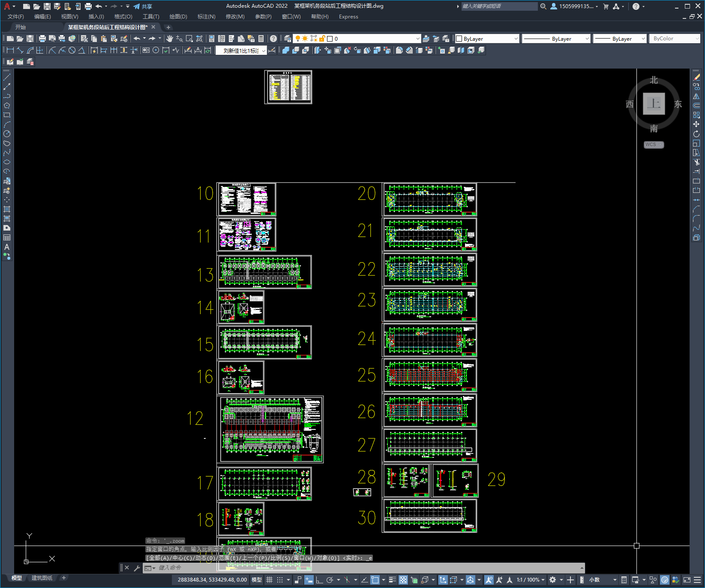
Task: Open the 绘图(D) menu
Action: tap(178, 17)
